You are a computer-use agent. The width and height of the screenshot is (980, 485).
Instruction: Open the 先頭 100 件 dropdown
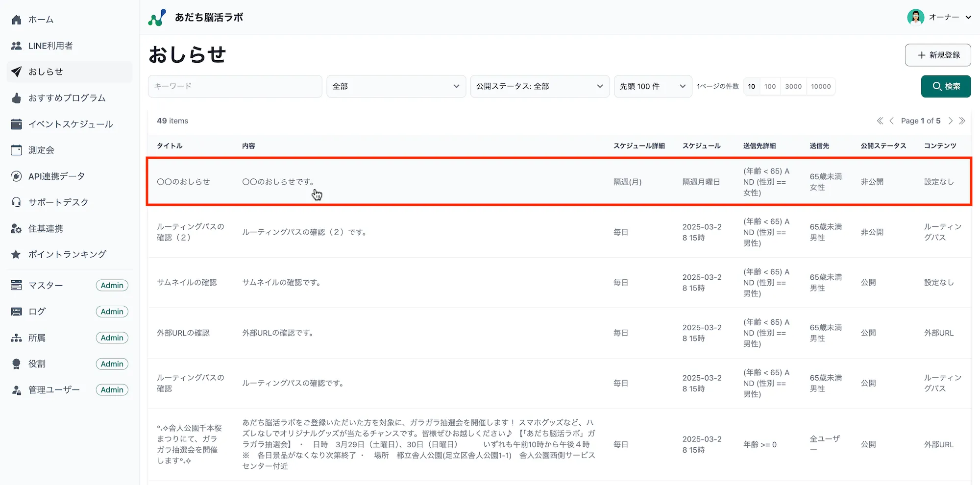[653, 86]
